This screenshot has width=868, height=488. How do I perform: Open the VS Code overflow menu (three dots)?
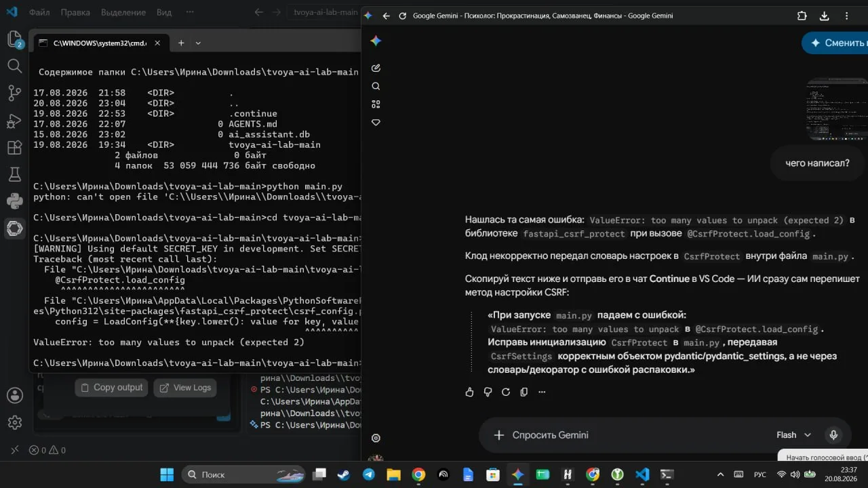coord(190,12)
